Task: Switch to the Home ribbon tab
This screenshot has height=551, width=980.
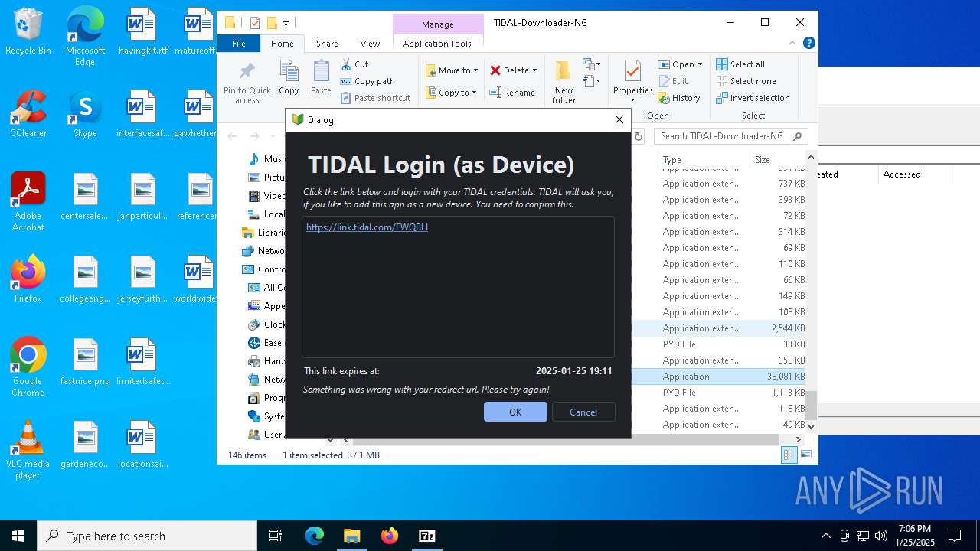Action: 283,44
